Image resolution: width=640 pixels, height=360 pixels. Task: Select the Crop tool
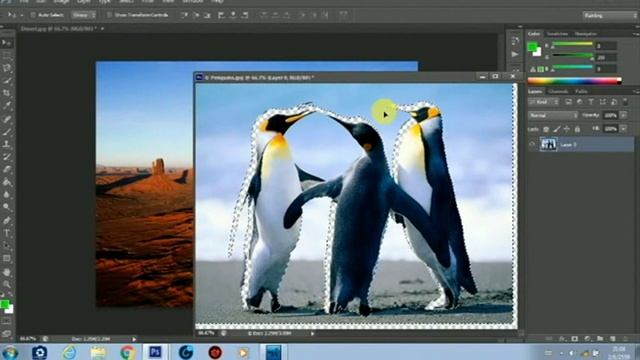point(7,93)
